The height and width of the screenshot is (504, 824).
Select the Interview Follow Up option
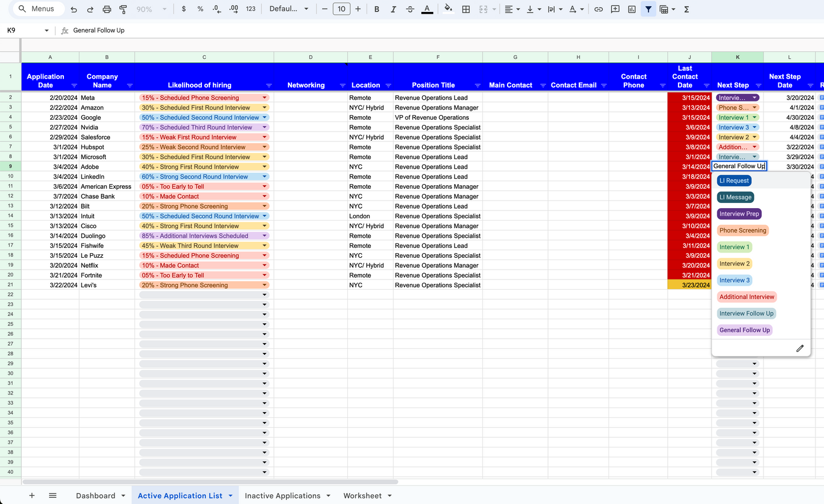coord(746,314)
